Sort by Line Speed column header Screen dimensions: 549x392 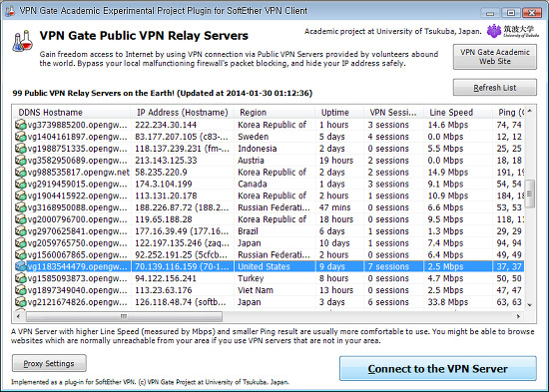coord(457,113)
